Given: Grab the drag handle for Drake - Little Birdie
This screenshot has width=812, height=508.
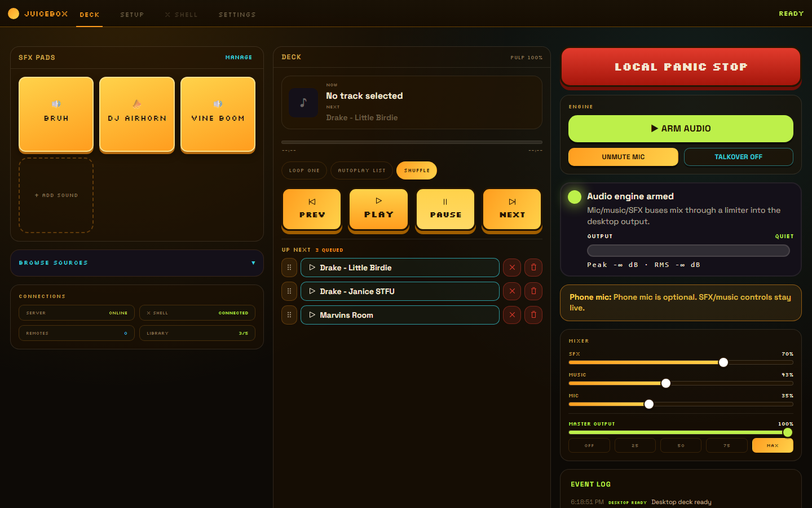Looking at the screenshot, I should 289,268.
